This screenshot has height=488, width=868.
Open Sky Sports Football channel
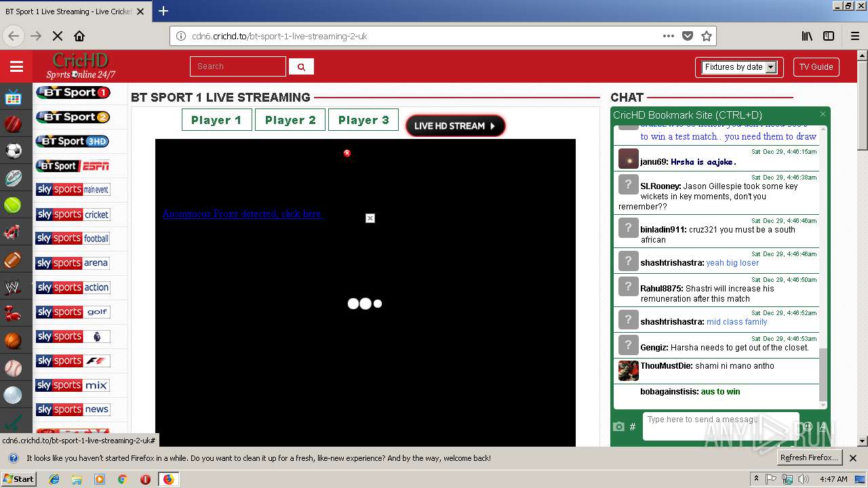73,239
